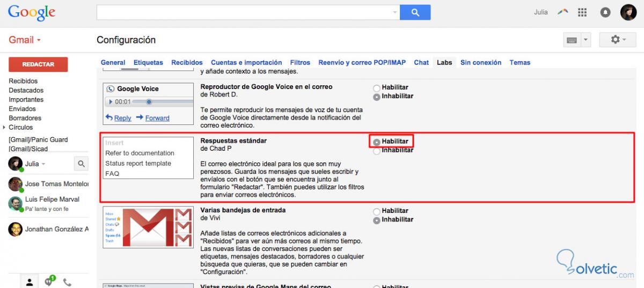The width and height of the screenshot is (644, 288).
Task: Select the Labs tab
Action: pyautogui.click(x=444, y=63)
